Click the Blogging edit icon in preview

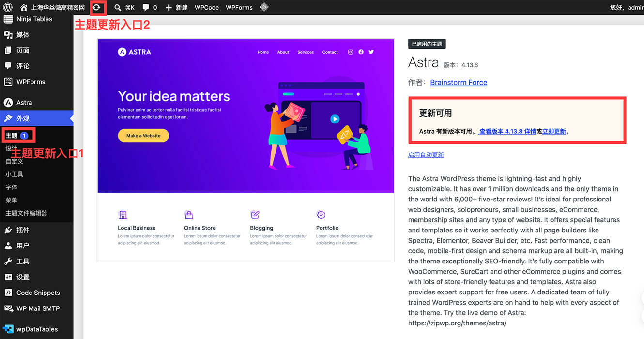pyautogui.click(x=255, y=215)
